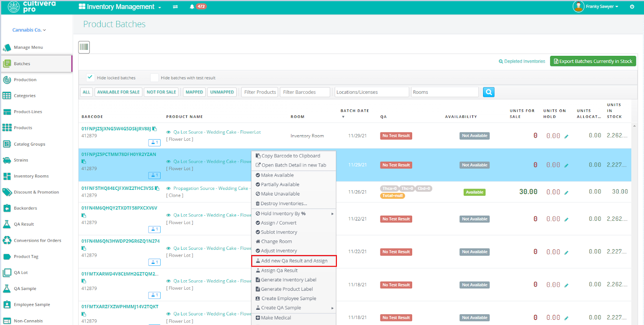Sort by Batch Date column header

(355, 111)
